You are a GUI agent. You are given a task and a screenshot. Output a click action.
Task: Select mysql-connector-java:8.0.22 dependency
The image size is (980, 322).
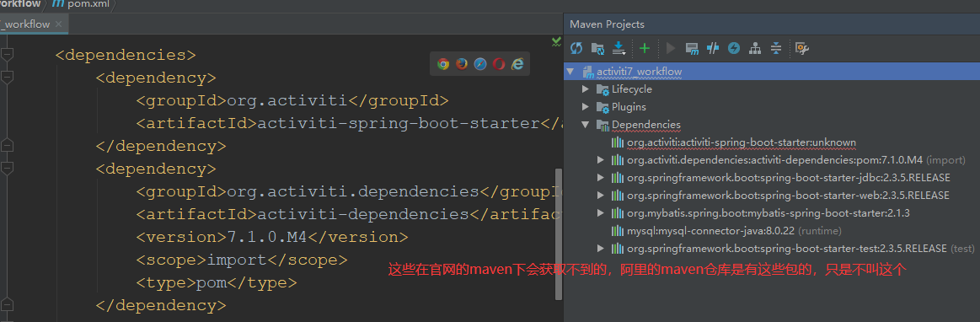pos(735,231)
